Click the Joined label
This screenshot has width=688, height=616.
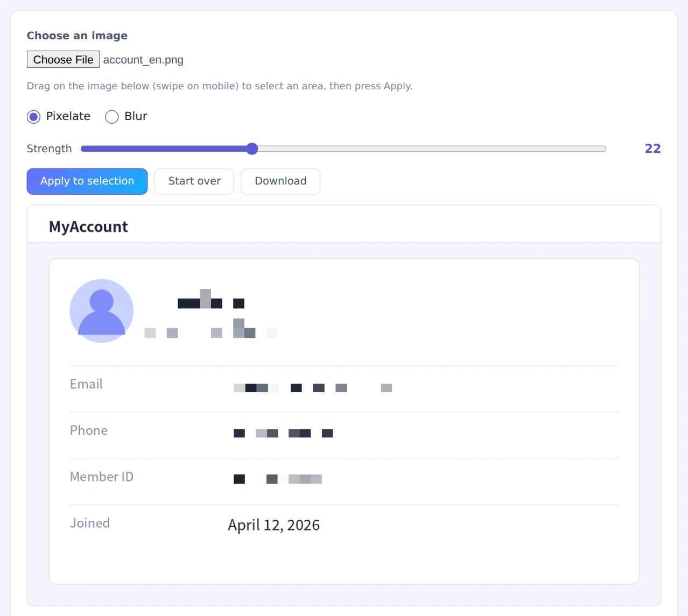tap(90, 523)
